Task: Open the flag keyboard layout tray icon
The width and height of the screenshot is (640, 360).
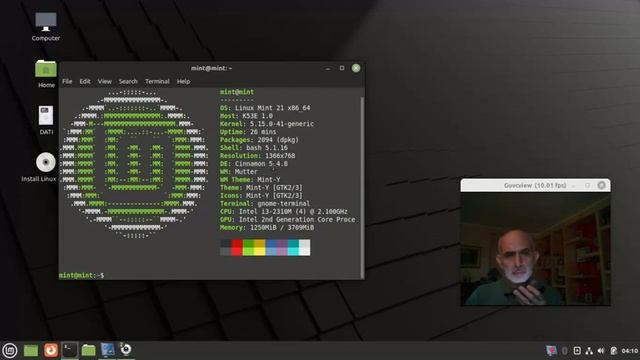Action: [551, 351]
